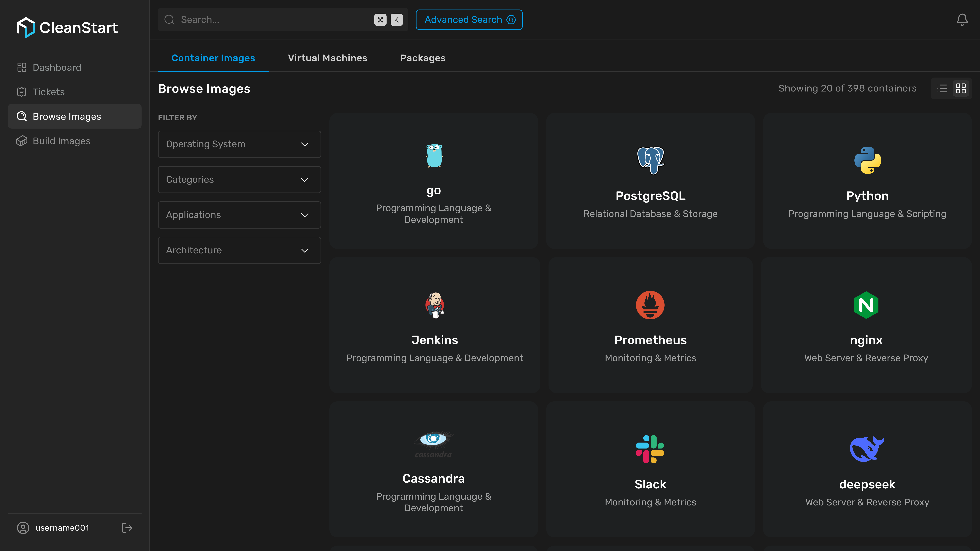
Task: Open Tickets in the sidebar
Action: point(75,92)
